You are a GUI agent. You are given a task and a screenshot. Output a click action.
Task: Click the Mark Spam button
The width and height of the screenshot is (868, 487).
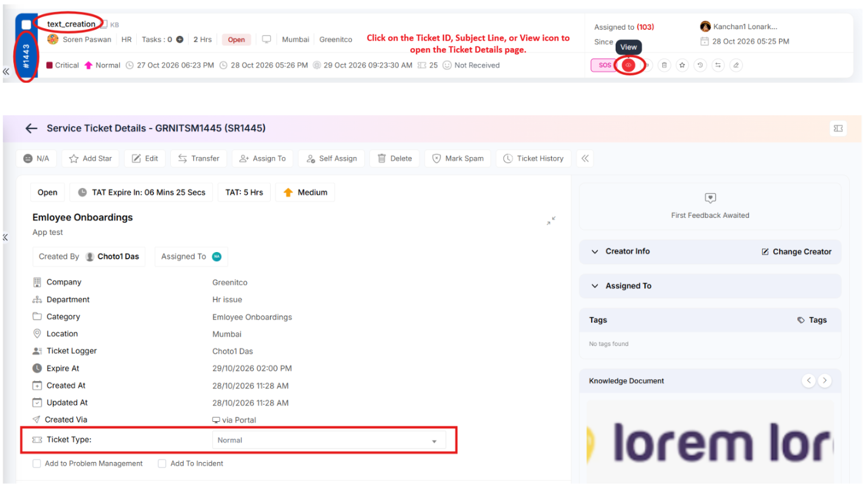[457, 158]
